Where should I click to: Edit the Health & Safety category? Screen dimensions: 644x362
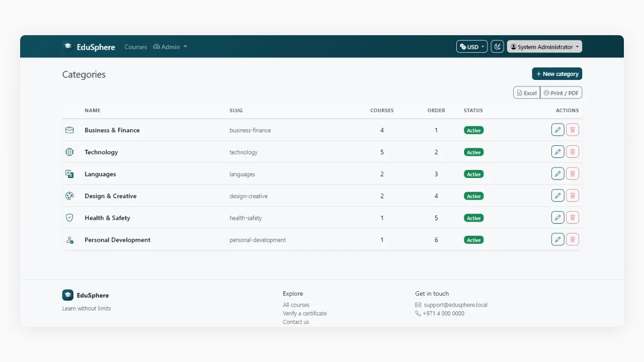pyautogui.click(x=557, y=218)
